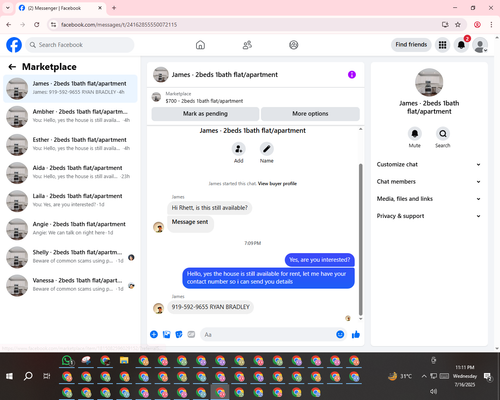This screenshot has width=500, height=400.
Task: Choose a sticker icon in composer
Action: (x=179, y=334)
